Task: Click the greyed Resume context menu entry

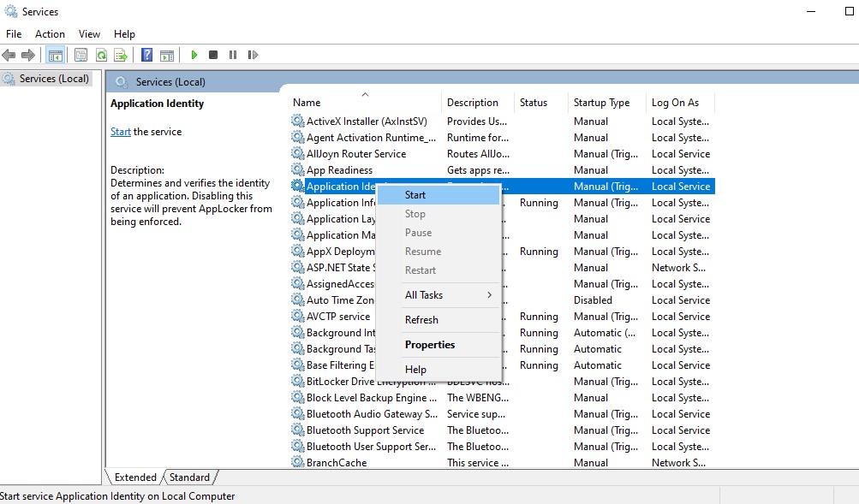Action: [438, 252]
